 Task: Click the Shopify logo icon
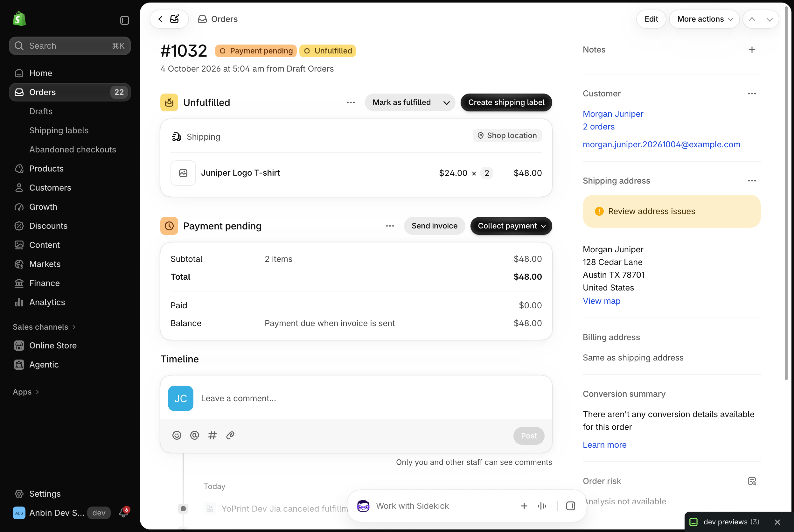point(19,19)
